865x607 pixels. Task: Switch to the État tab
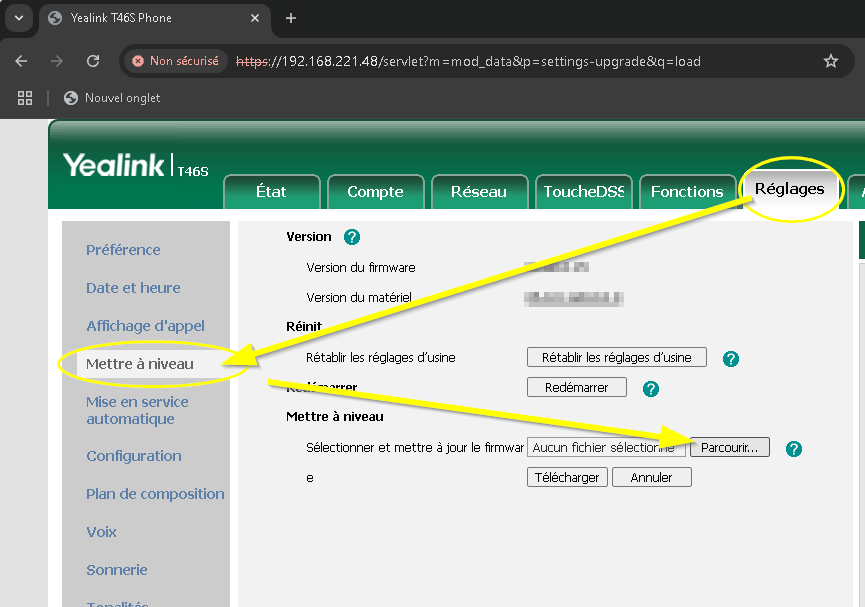[x=271, y=192]
